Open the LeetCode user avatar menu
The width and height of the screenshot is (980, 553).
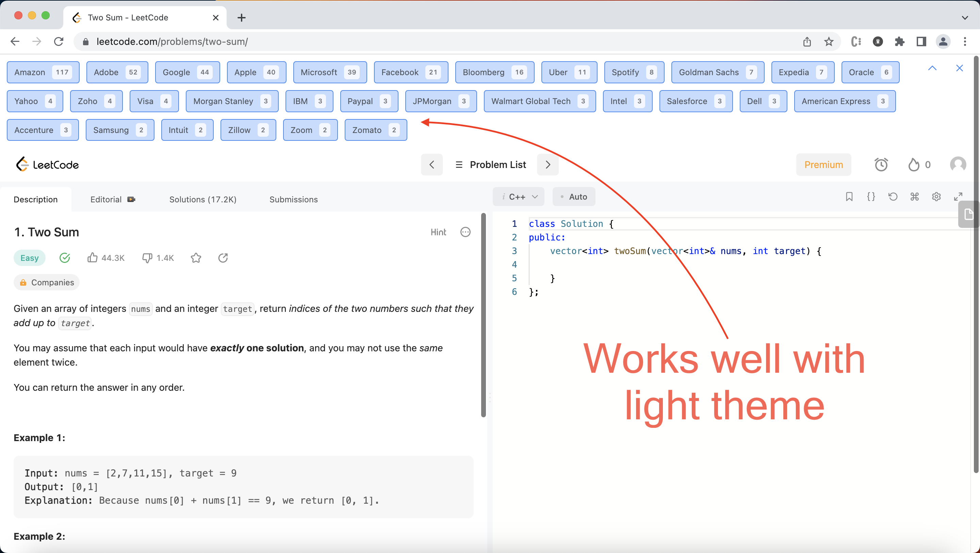pos(958,164)
